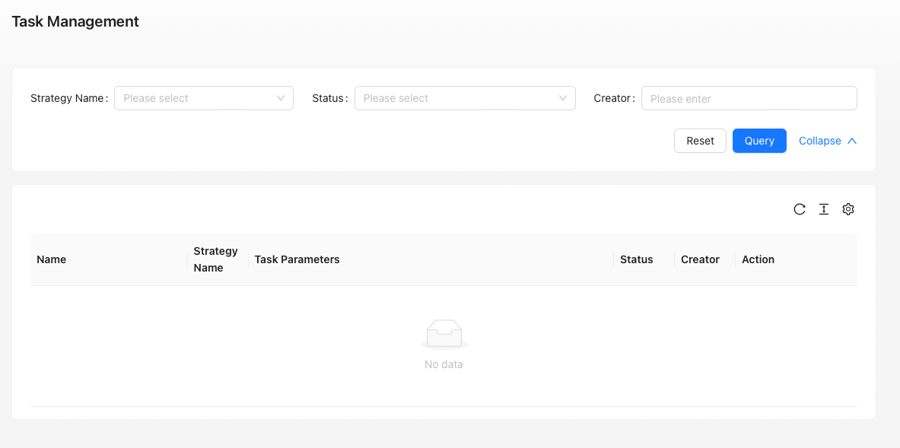Viewport: 900px width, 448px height.
Task: Click the empty inbox No data icon
Action: pyautogui.click(x=444, y=334)
